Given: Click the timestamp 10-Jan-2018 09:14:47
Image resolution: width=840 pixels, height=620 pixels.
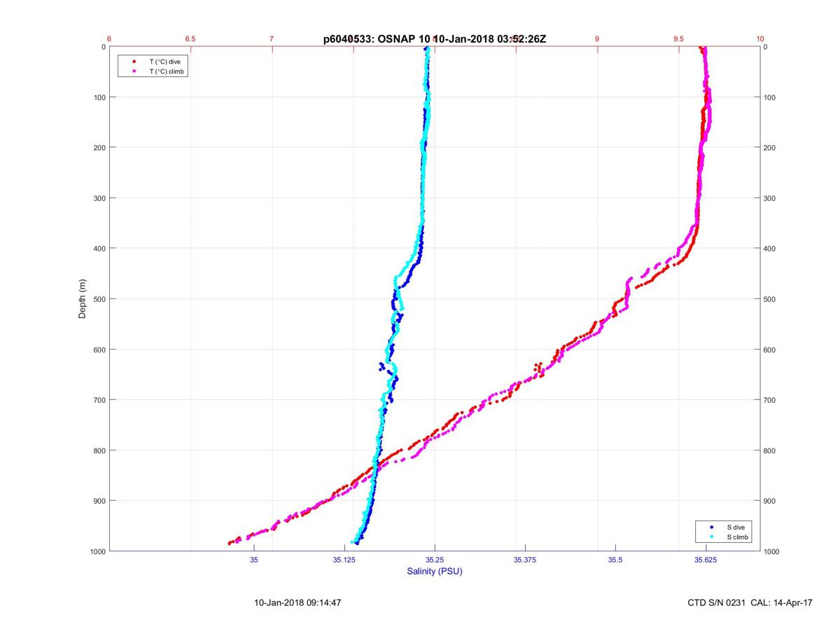Looking at the screenshot, I should [x=297, y=602].
